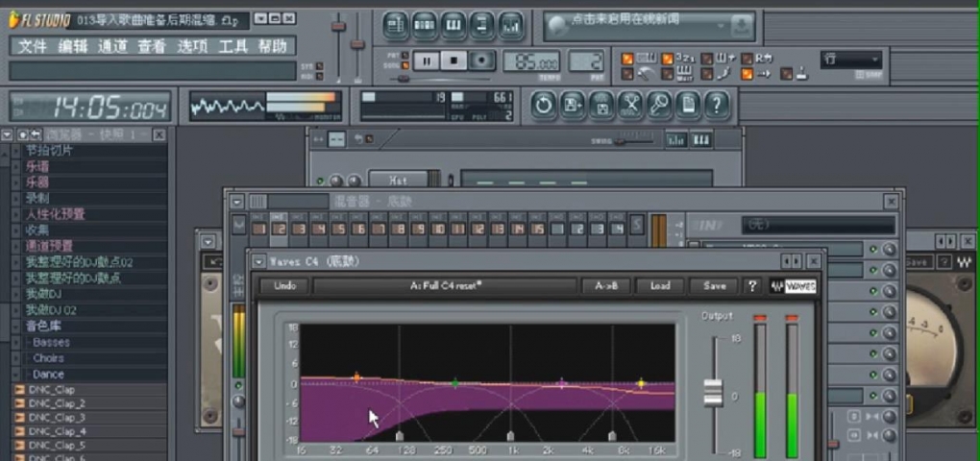Open the 工具 menu

233,46
